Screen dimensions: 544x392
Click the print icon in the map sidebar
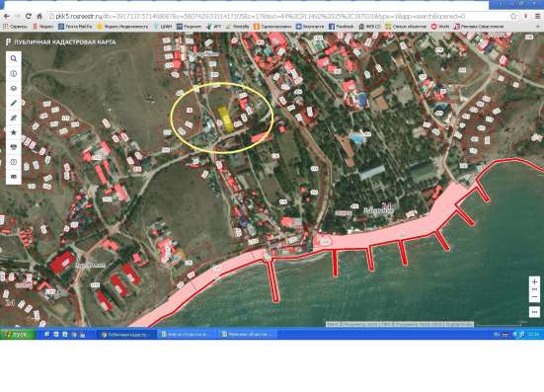click(x=14, y=147)
